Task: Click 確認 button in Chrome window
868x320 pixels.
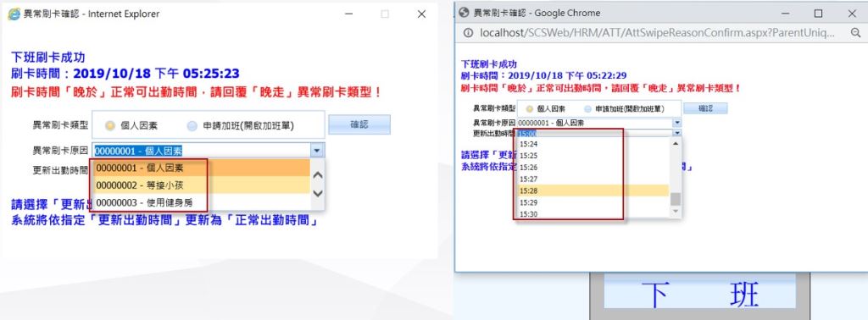Action: 705,109
